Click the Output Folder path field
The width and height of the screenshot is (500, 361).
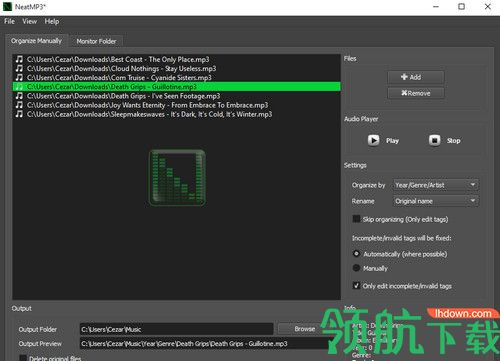click(x=176, y=329)
